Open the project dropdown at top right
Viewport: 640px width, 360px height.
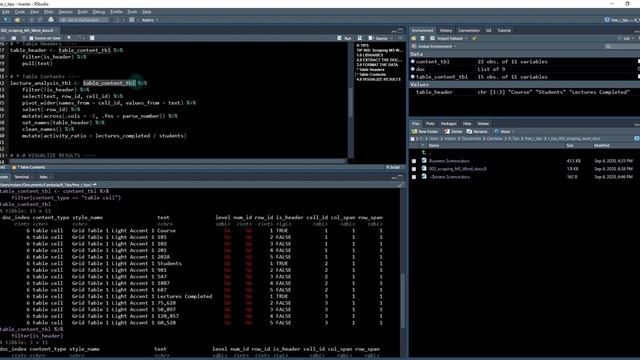(x=621, y=20)
